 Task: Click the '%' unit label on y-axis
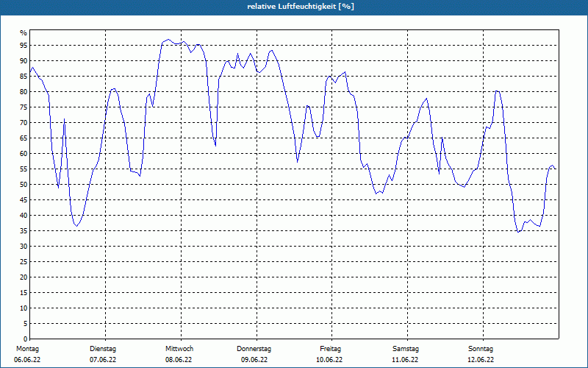24,33
